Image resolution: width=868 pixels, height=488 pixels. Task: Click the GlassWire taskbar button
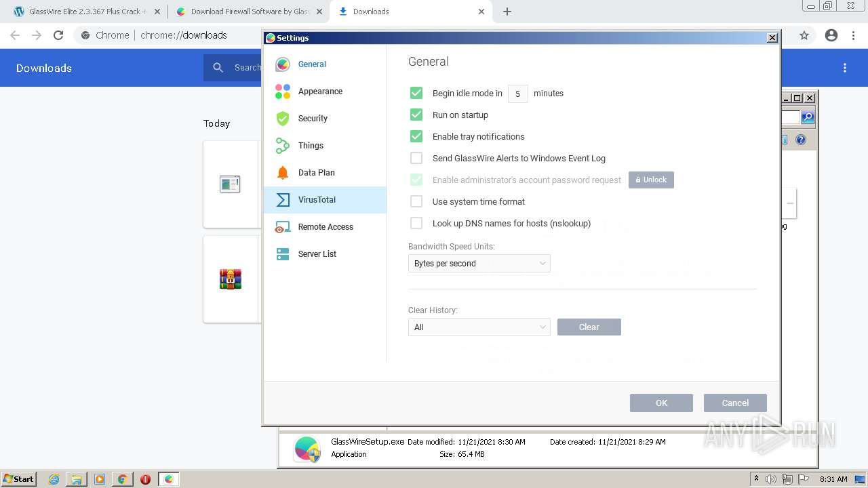[x=169, y=479]
